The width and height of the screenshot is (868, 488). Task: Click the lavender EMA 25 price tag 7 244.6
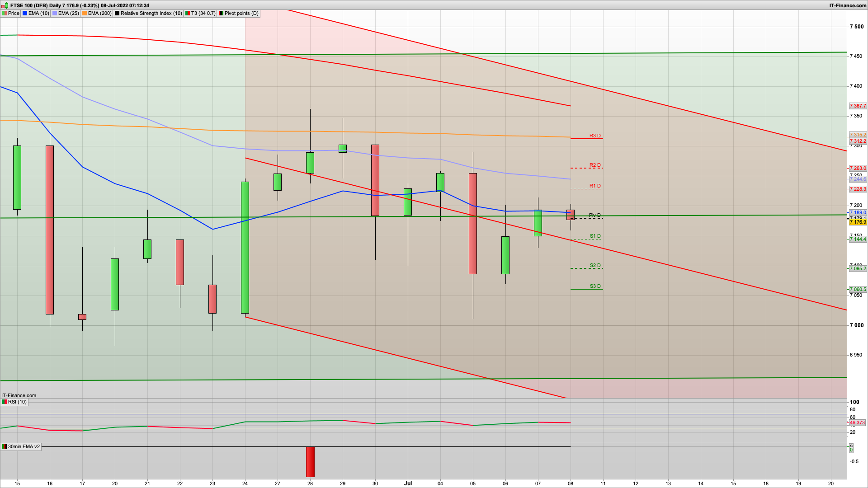pos(858,179)
